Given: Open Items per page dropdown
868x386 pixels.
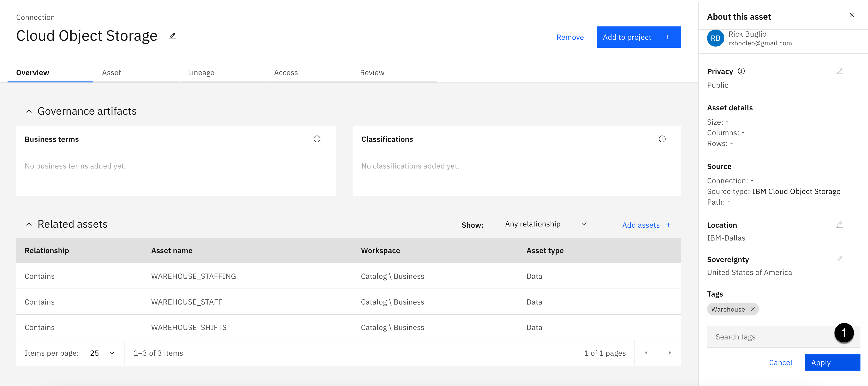Looking at the screenshot, I should click(x=102, y=353).
